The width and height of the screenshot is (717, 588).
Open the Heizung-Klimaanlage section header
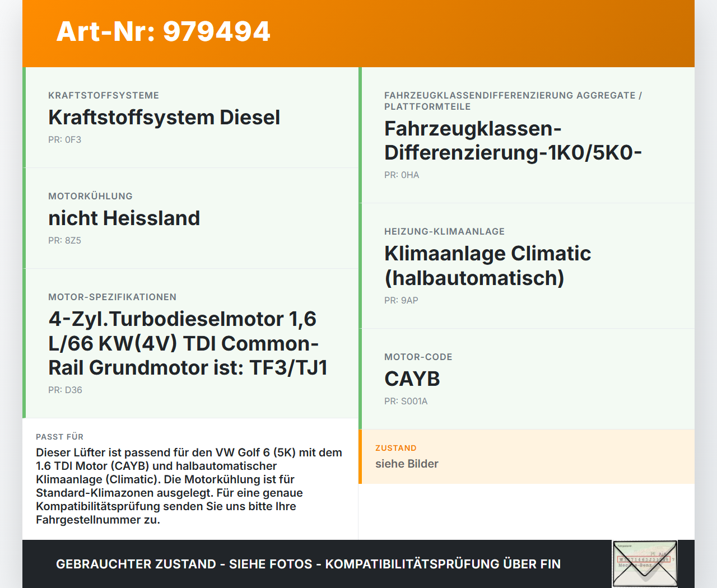[444, 231]
